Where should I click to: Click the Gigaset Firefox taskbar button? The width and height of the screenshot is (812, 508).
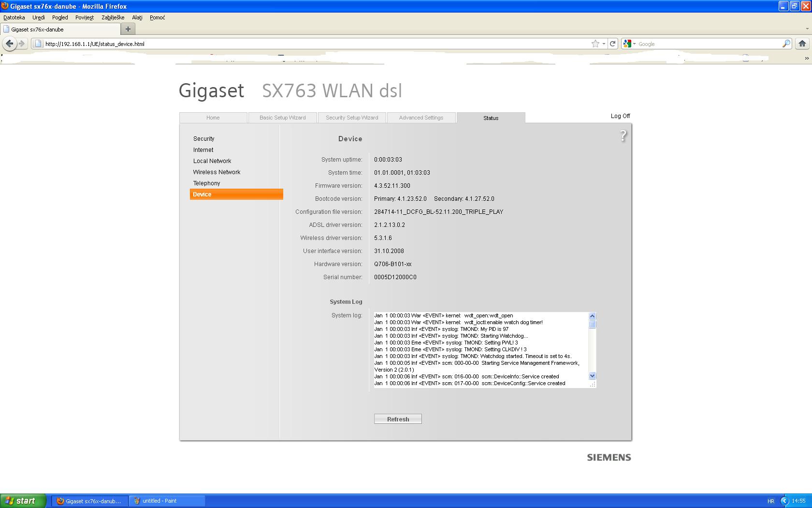click(x=90, y=501)
